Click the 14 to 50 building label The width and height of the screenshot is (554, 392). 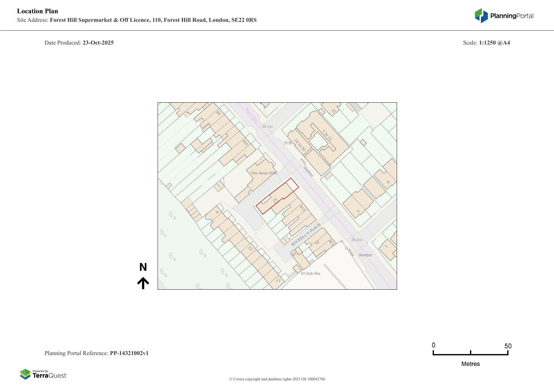300,145
